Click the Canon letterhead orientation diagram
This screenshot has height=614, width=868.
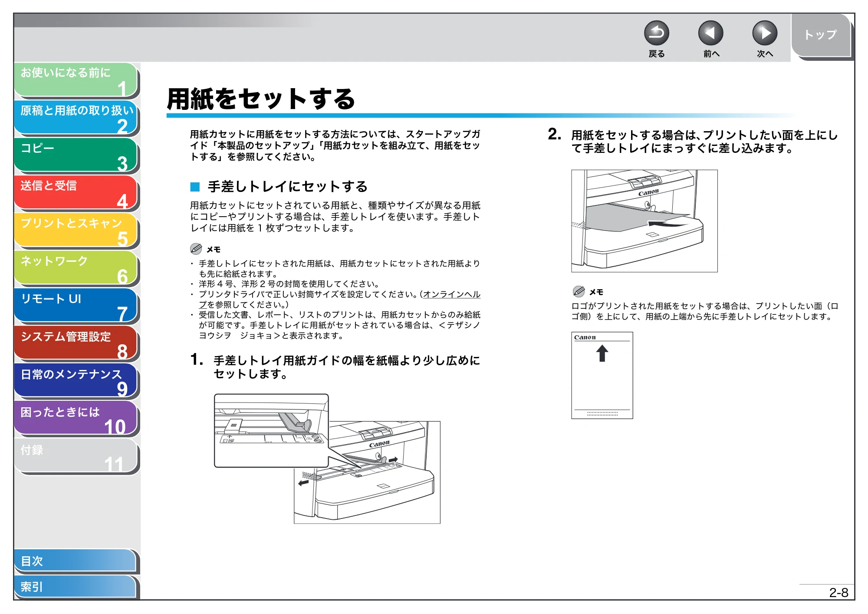point(602,375)
